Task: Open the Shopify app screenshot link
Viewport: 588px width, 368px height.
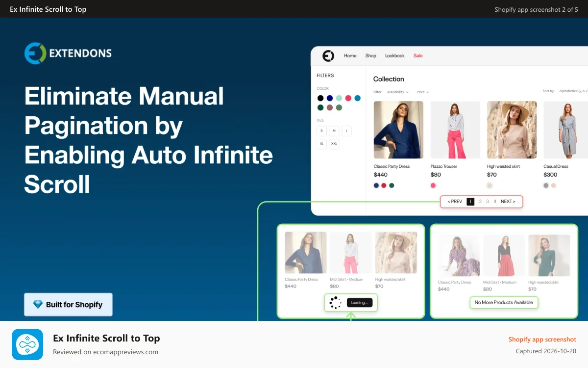Action: tap(542, 340)
